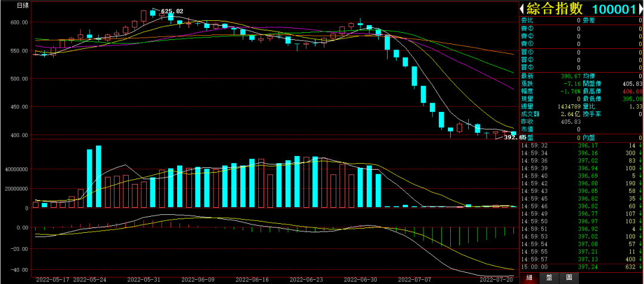644x284 pixels.
Task: Click the 換手率 label
Action: click(591, 114)
